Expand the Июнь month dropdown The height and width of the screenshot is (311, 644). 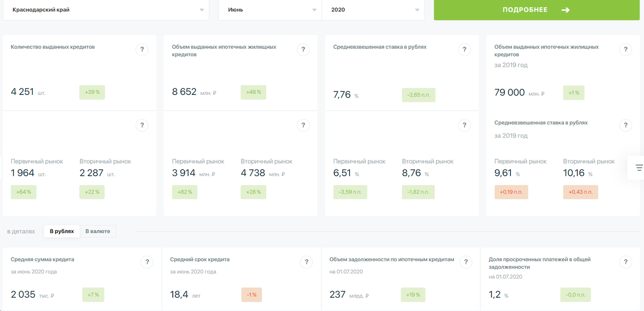click(270, 10)
